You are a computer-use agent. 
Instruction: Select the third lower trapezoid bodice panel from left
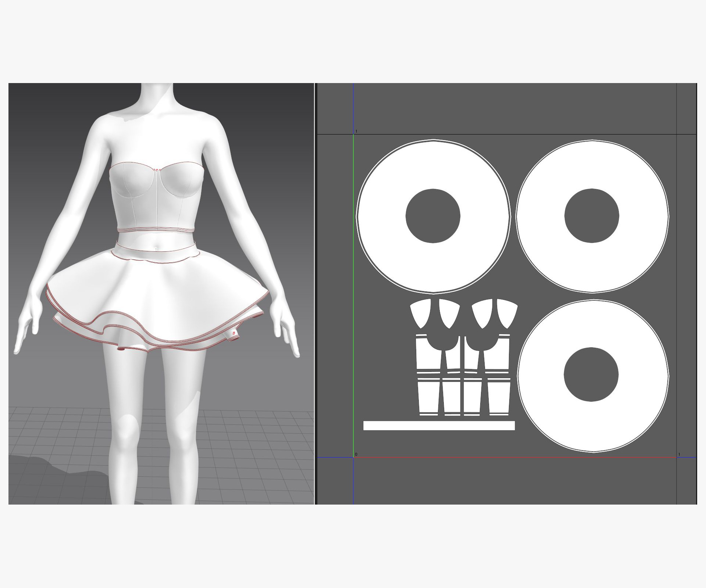pyautogui.click(x=472, y=396)
